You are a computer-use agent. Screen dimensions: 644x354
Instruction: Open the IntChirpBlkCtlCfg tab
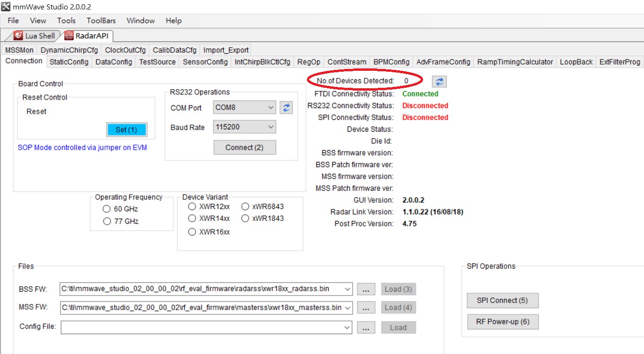click(x=263, y=62)
